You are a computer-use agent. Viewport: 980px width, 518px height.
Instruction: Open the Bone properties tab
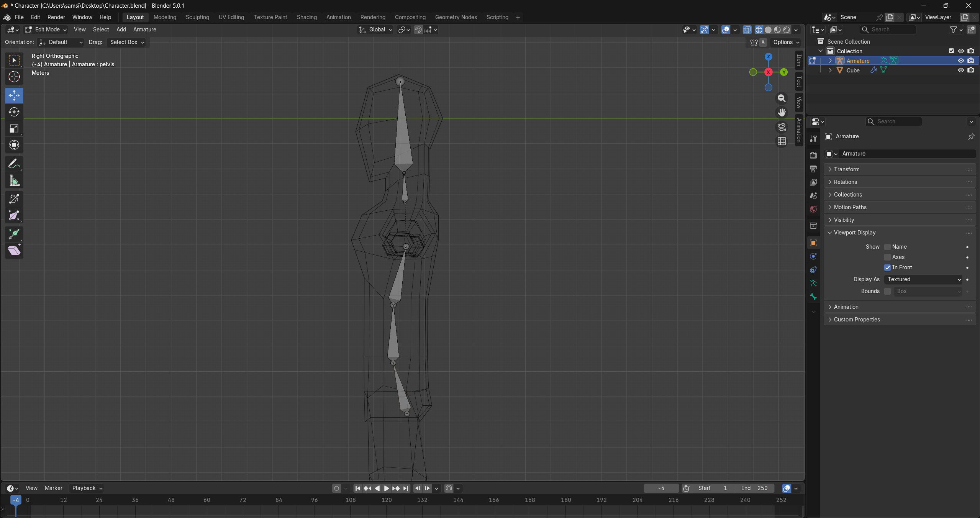pos(813,297)
